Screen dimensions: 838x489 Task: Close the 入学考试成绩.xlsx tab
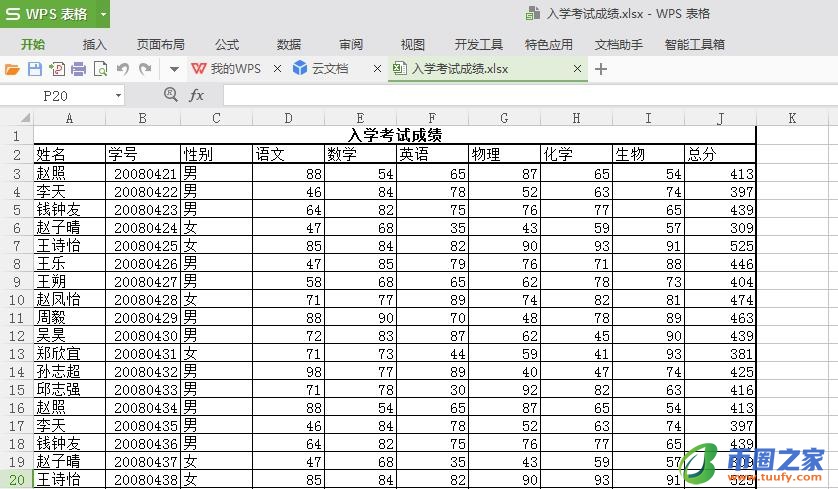coord(577,68)
